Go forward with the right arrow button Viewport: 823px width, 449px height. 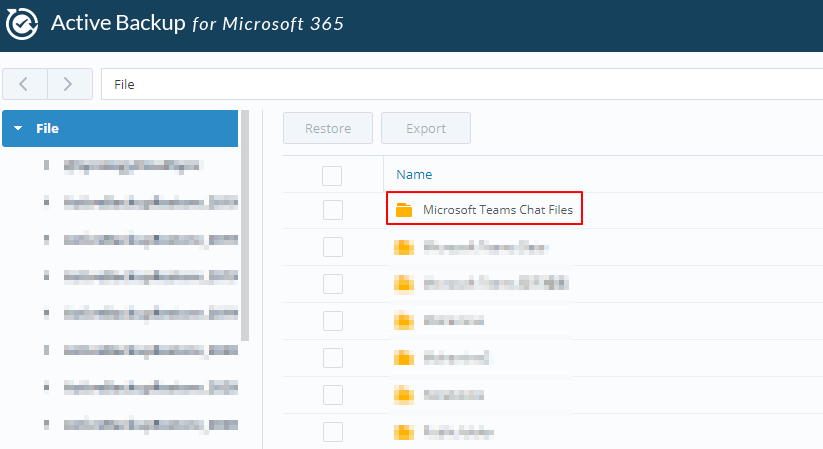pyautogui.click(x=69, y=84)
